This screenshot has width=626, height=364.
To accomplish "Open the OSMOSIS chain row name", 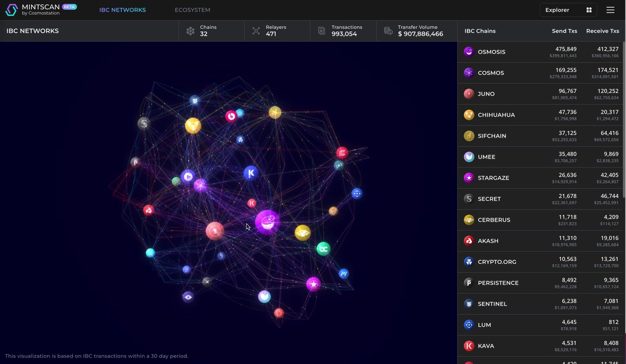I will [x=491, y=52].
